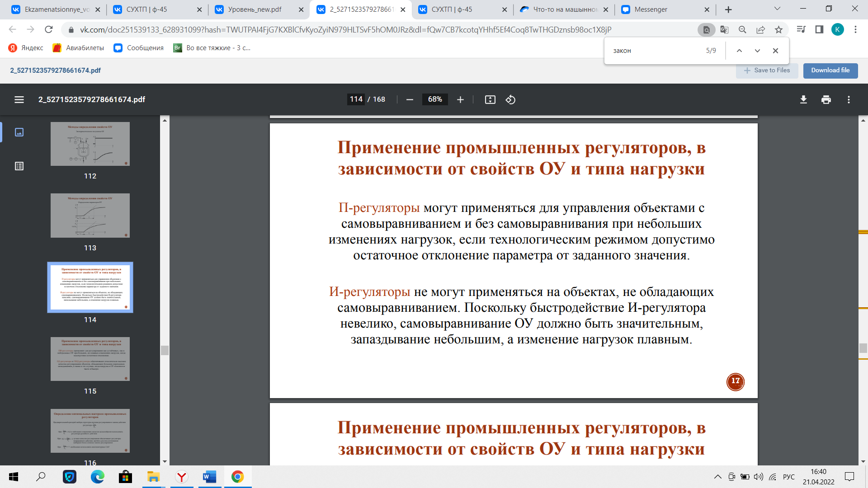868x488 pixels.
Task: Click the page number field
Action: click(356, 99)
